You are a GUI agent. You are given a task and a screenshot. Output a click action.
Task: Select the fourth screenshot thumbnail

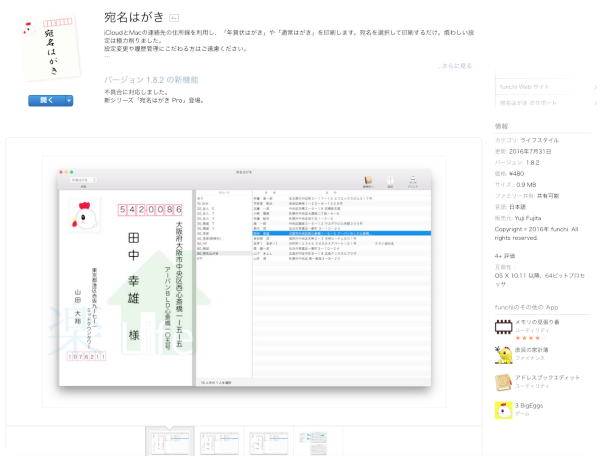pos(313,443)
